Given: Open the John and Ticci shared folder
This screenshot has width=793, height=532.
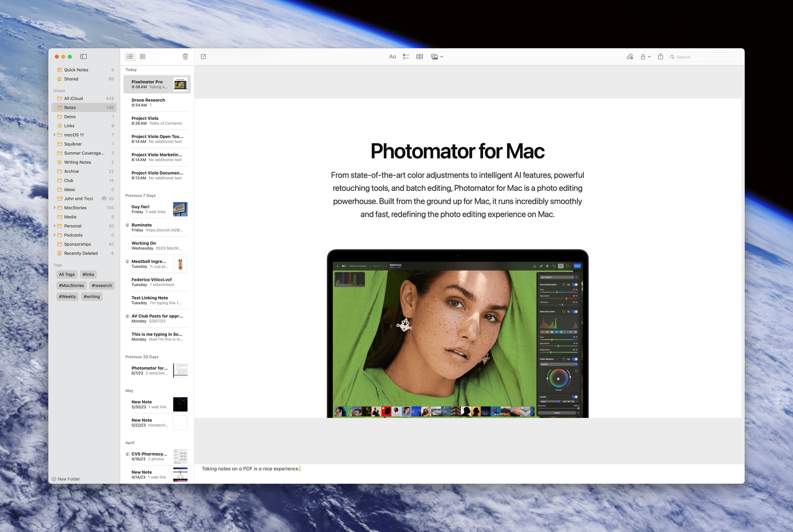Looking at the screenshot, I should click(x=84, y=199).
